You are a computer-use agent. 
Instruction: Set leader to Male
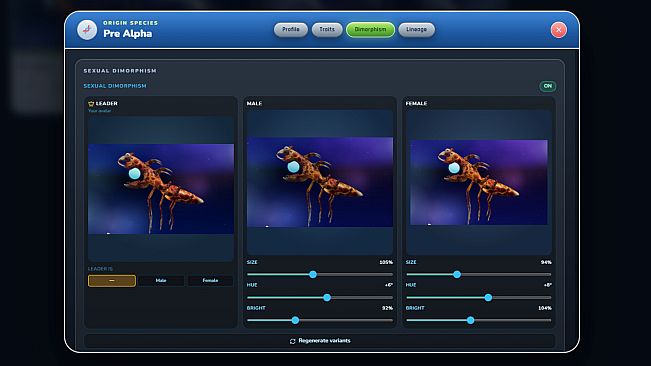coord(161,281)
